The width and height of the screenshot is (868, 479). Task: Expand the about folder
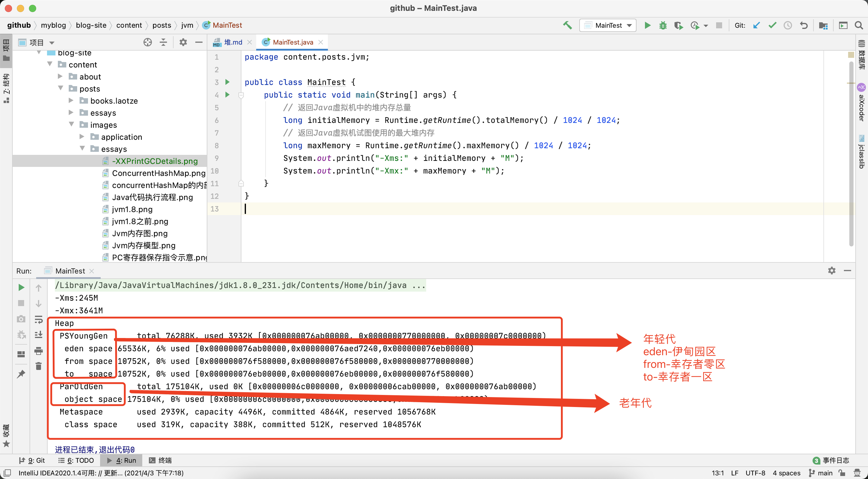click(x=61, y=77)
